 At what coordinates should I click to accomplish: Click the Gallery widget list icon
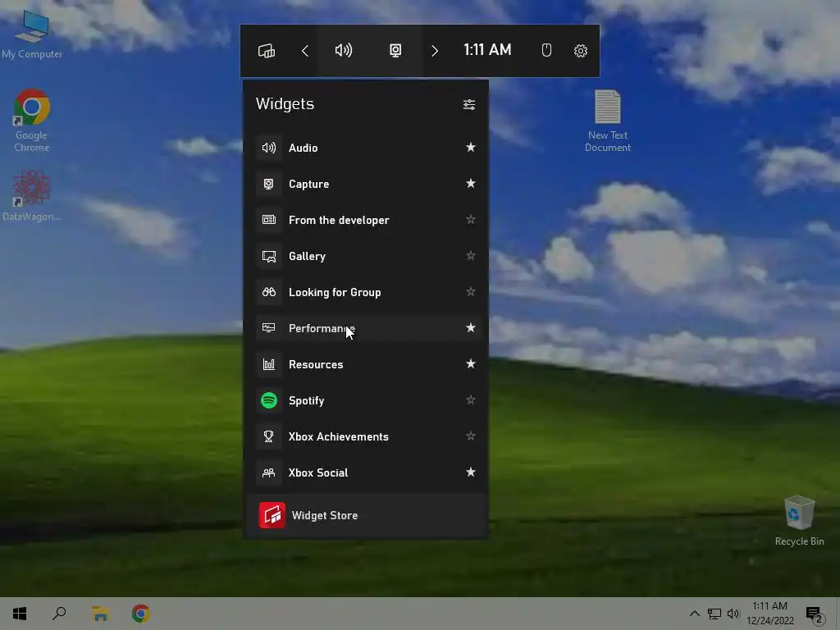269,256
